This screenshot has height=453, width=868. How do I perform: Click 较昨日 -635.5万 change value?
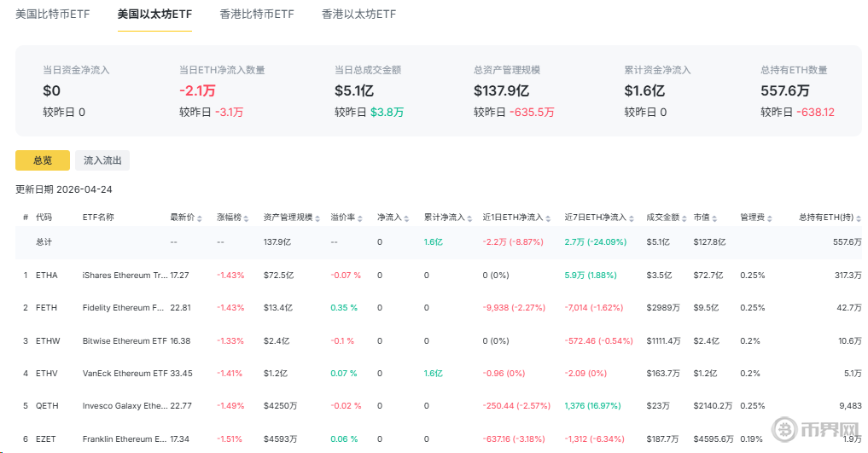[x=532, y=113]
